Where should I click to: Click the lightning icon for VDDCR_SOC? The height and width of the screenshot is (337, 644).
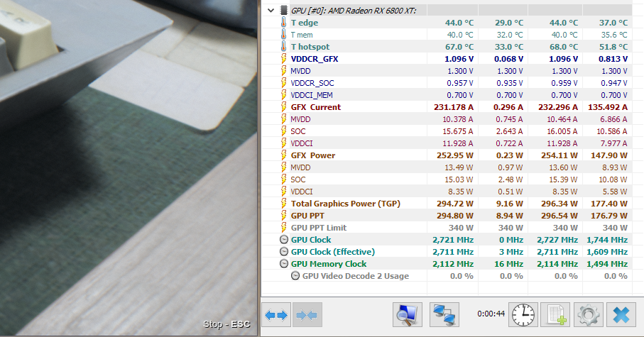pyautogui.click(x=283, y=83)
